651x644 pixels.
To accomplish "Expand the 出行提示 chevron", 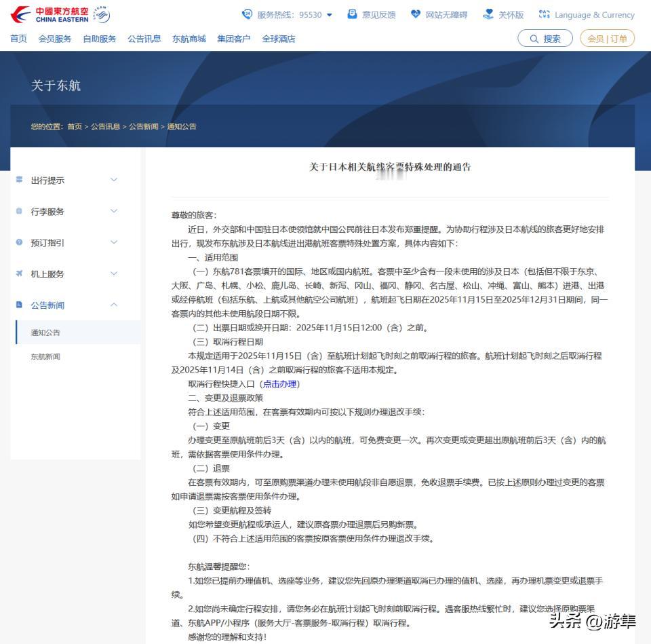I will click(114, 179).
